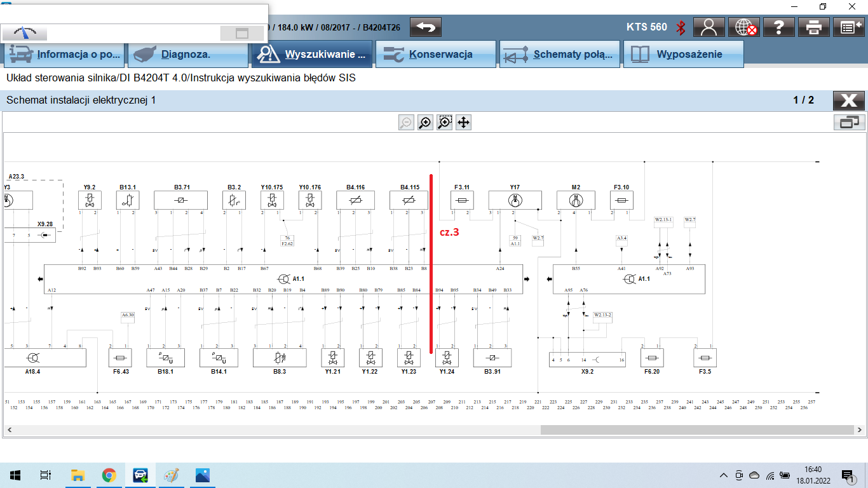868x488 pixels.
Task: Switch to the Diagnoza tab
Action: tap(188, 55)
